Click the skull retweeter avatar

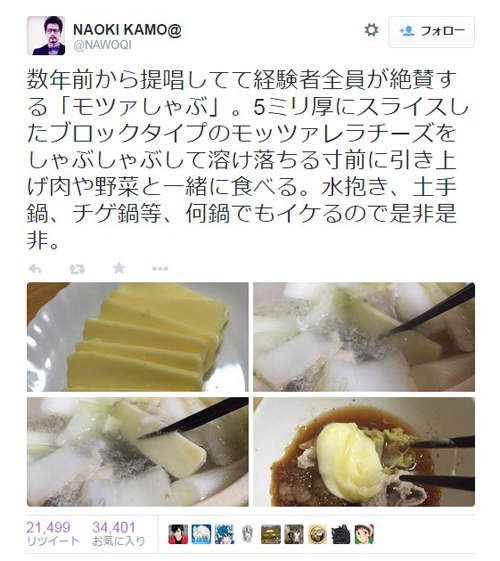coord(247,535)
